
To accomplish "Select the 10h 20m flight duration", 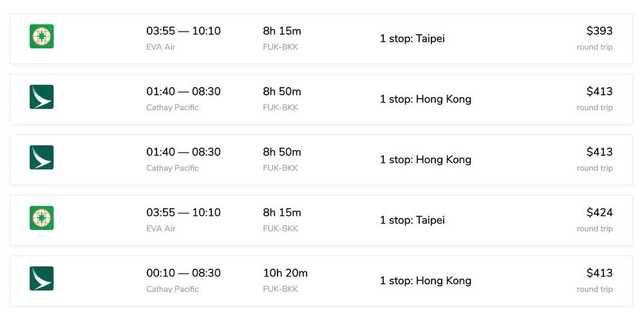I will (x=285, y=273).
